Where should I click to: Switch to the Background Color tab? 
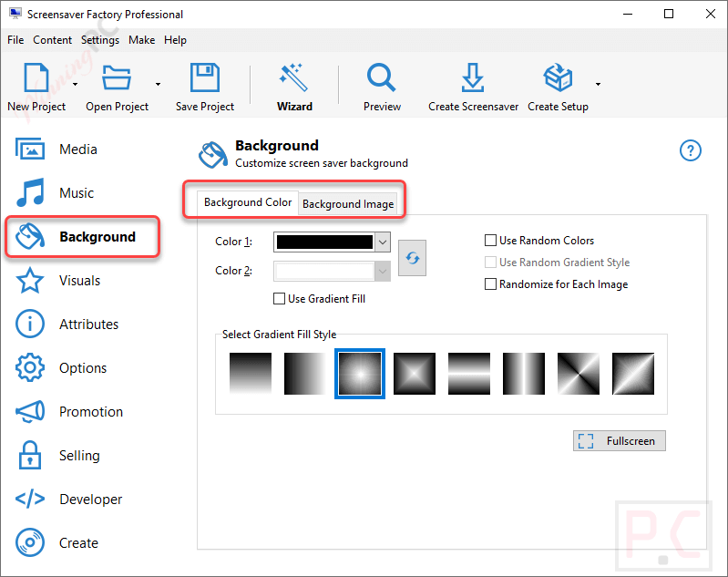pyautogui.click(x=248, y=202)
